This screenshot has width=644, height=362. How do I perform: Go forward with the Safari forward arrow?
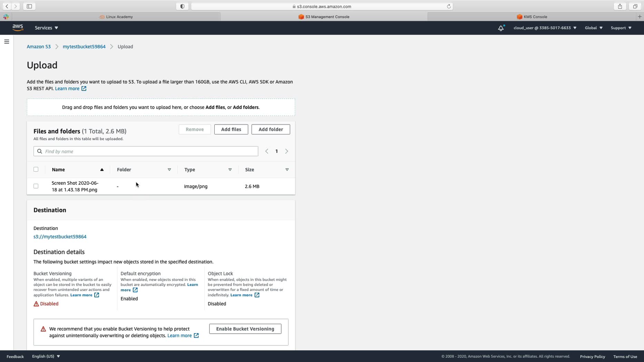coord(16,6)
